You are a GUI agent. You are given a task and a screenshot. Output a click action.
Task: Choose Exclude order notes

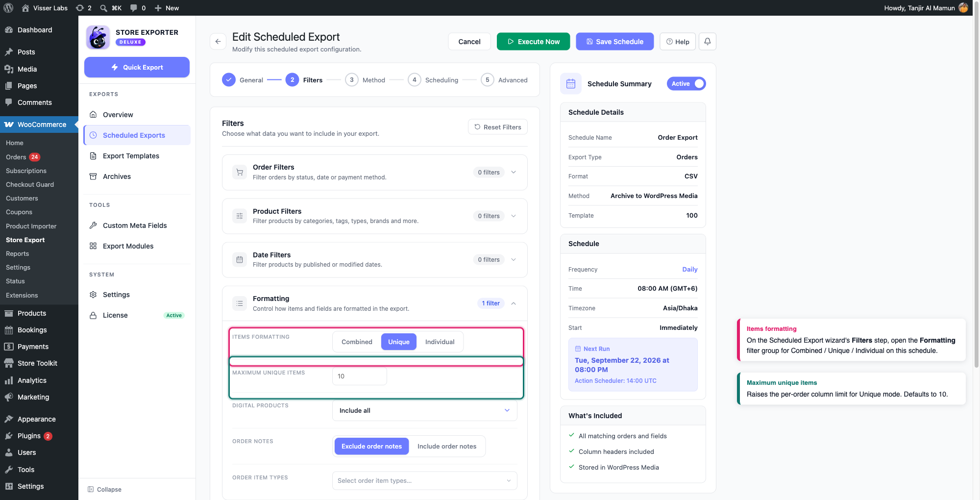[x=371, y=446]
